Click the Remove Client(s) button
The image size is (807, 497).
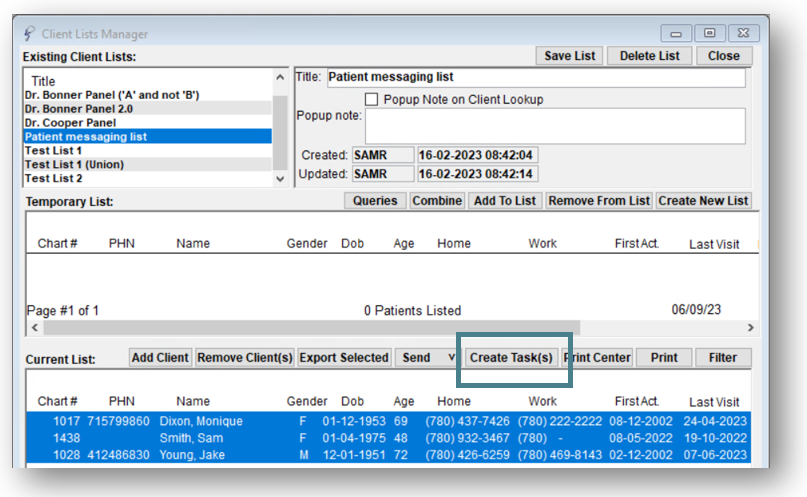244,358
